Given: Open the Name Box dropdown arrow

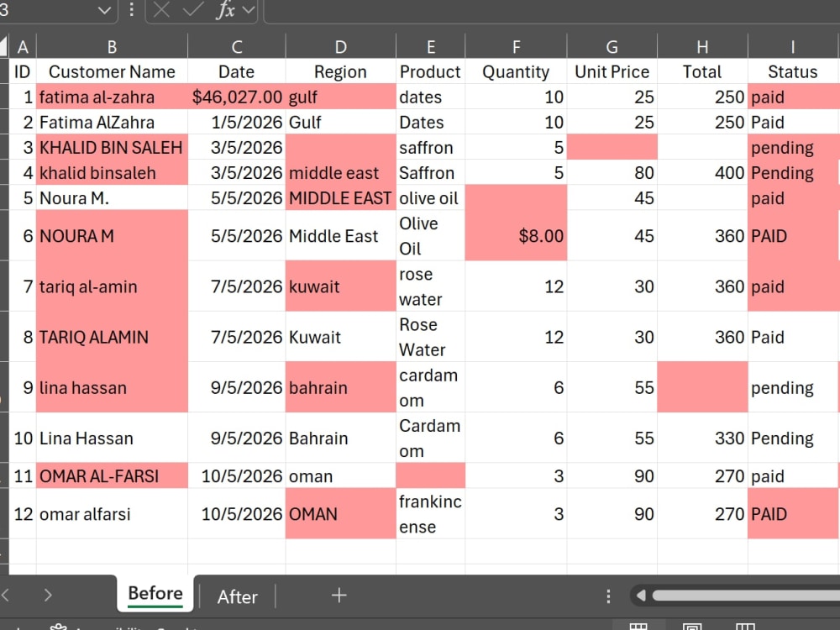Looking at the screenshot, I should (104, 9).
